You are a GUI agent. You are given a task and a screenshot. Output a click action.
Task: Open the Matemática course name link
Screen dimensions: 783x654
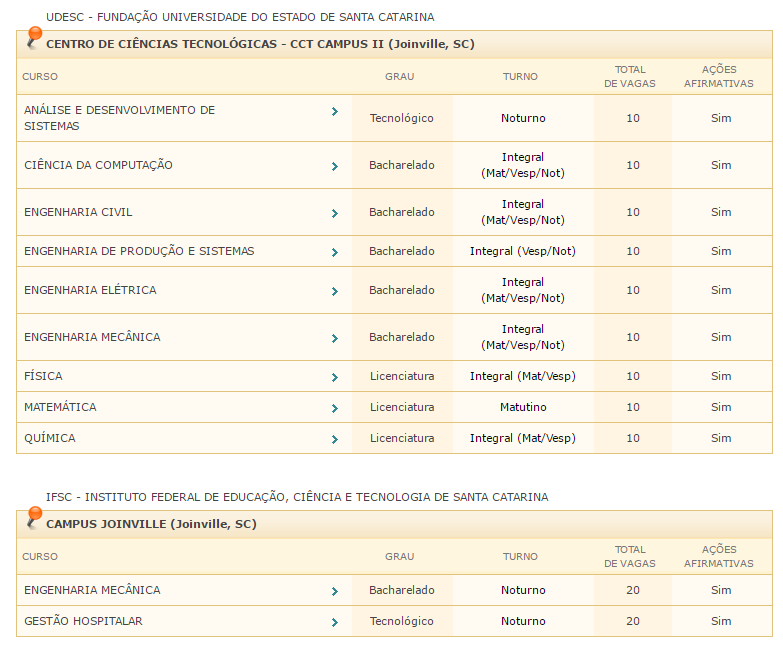(60, 407)
